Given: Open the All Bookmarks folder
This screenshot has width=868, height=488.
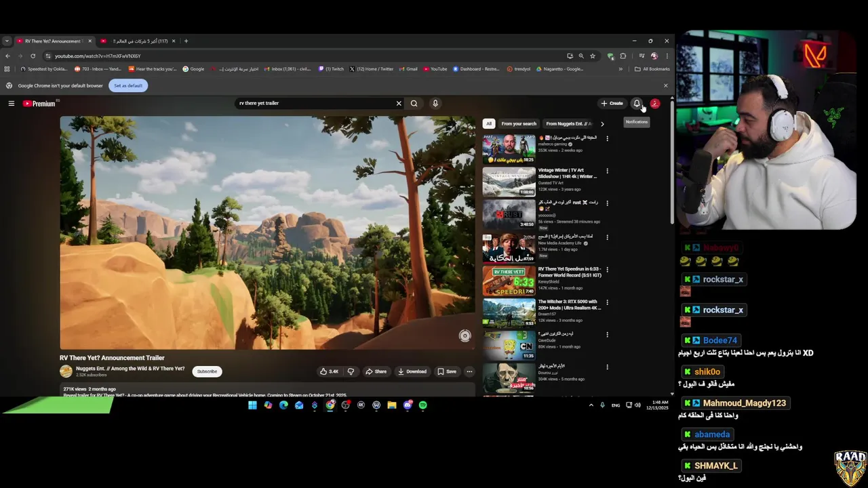Looking at the screenshot, I should (652, 68).
